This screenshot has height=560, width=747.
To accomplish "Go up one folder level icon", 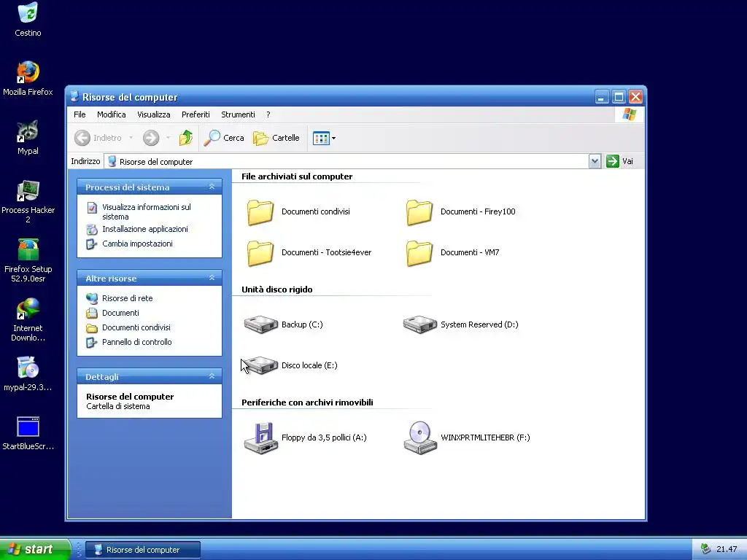I will pyautogui.click(x=186, y=138).
